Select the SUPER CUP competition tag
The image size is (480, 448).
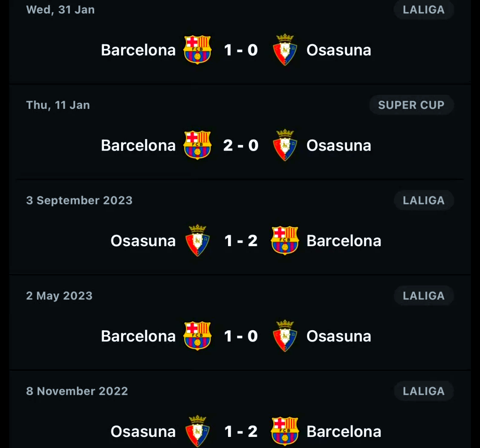[x=411, y=105]
